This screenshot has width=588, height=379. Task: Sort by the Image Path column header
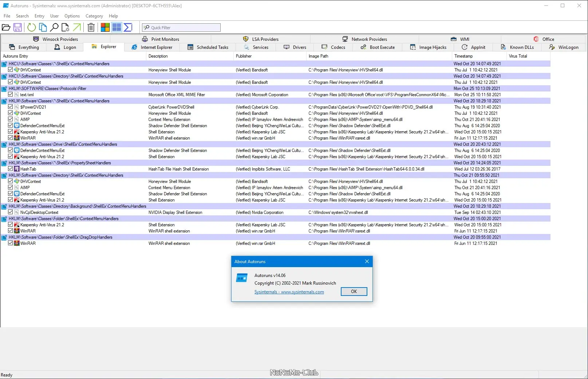click(x=379, y=56)
